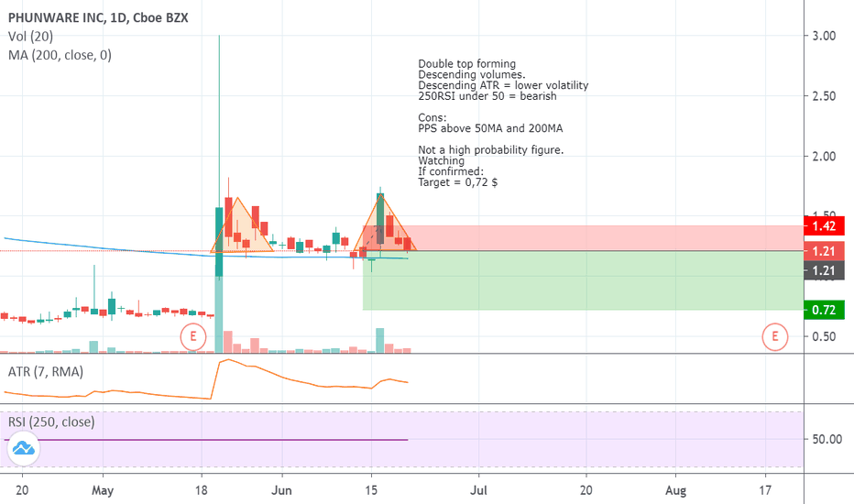Click the '250RSI under 50 = bearish' note

pos(487,96)
